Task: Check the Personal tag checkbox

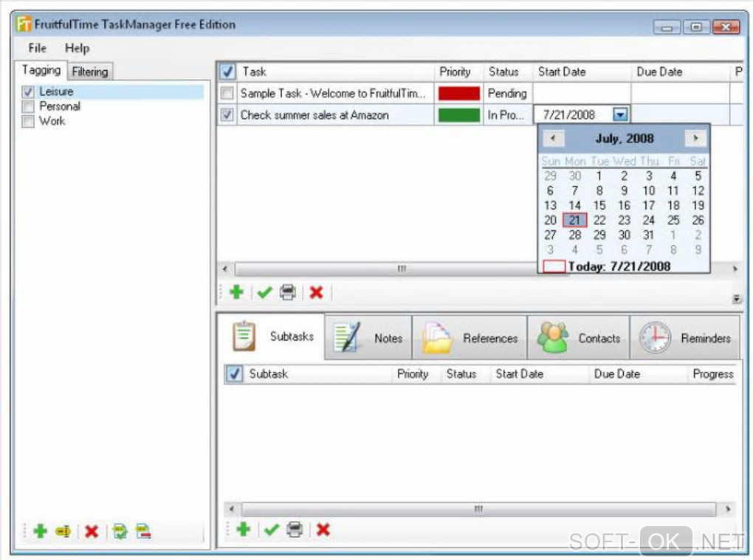Action: coord(28,106)
